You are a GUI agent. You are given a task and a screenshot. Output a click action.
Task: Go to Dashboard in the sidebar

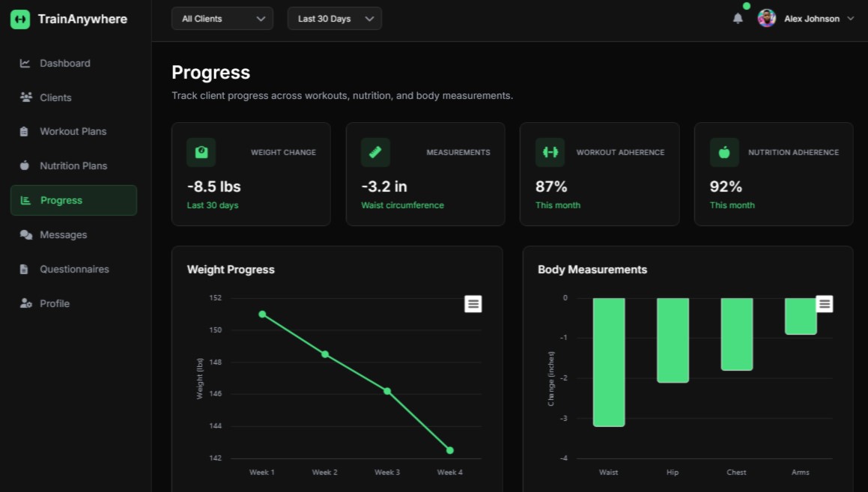(65, 64)
